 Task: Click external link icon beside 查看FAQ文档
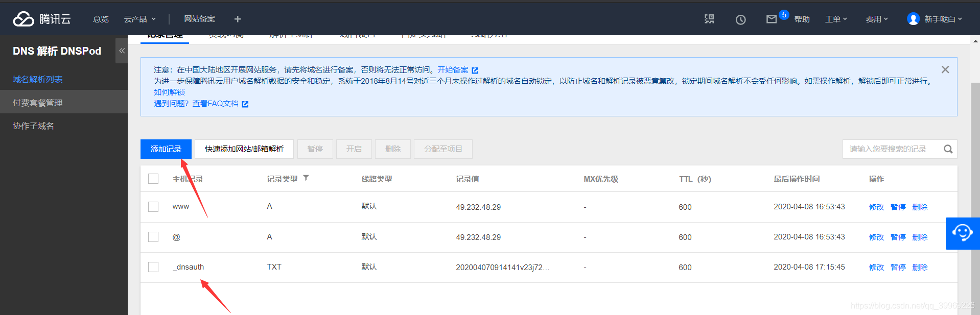[x=245, y=104]
